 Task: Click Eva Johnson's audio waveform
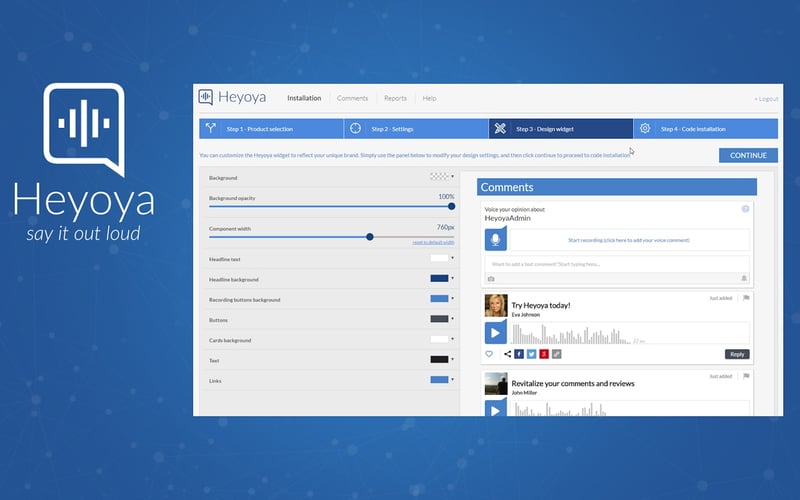point(571,334)
